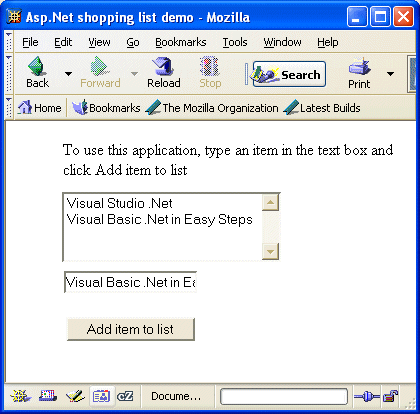The image size is (420, 414).
Task: Go to Home in the bookmarks toolbar
Action: click(x=39, y=108)
